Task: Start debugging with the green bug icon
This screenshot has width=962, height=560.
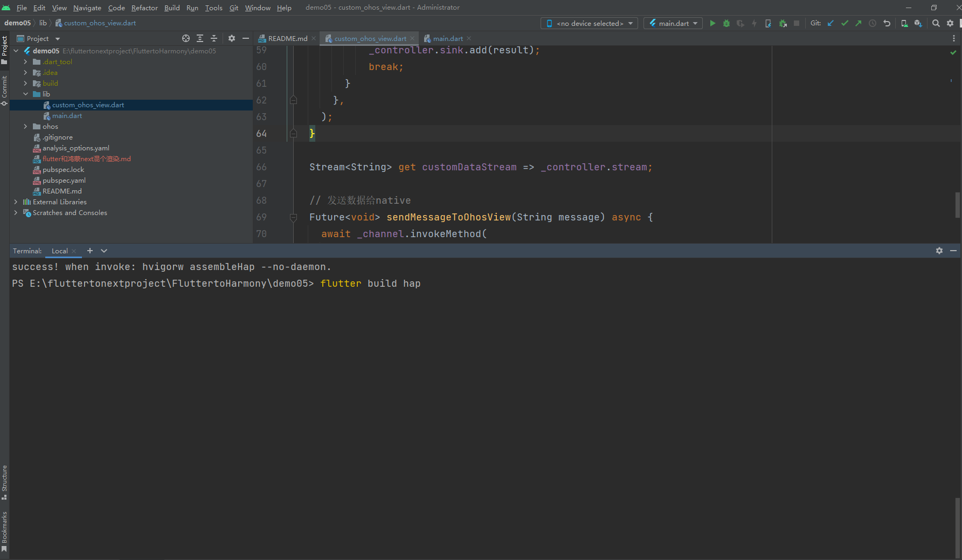Action: 726,23
